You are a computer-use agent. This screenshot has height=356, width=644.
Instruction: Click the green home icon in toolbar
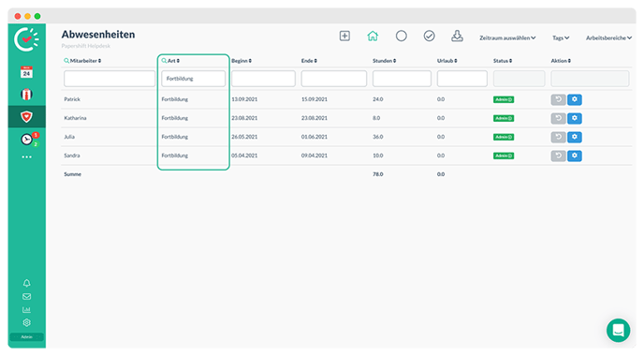coord(373,37)
